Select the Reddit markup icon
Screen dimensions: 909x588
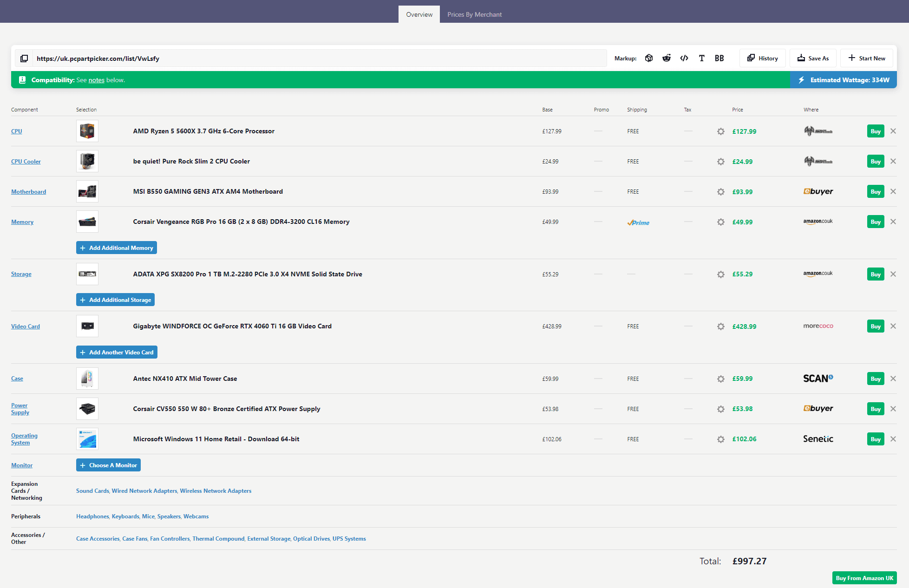[x=667, y=58]
